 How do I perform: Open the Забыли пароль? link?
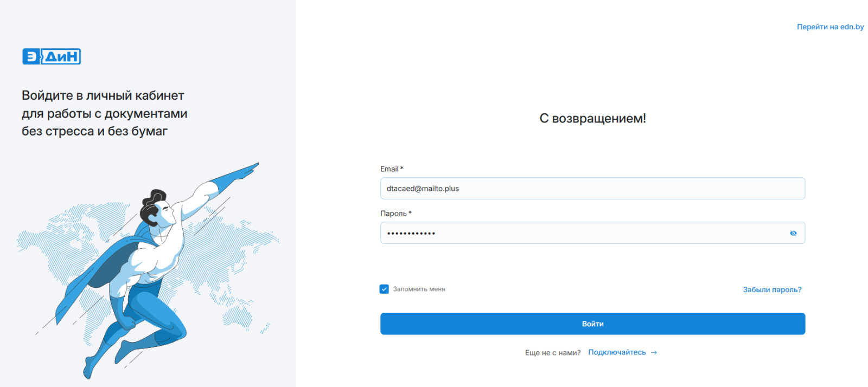pos(772,290)
